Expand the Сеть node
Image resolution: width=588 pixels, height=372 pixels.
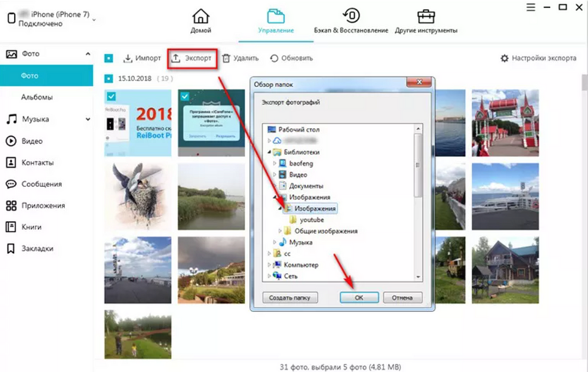coord(269,276)
